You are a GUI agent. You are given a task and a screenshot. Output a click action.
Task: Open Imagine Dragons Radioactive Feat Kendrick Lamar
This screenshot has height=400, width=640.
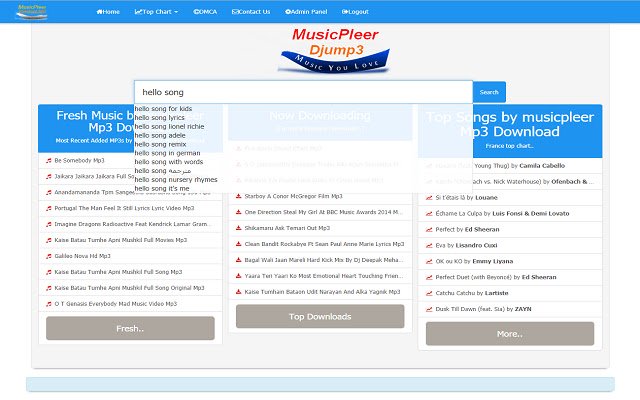pos(133,224)
